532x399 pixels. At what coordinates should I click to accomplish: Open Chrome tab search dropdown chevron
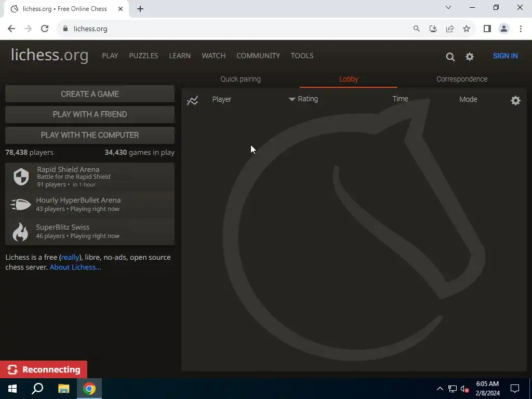[448, 7]
